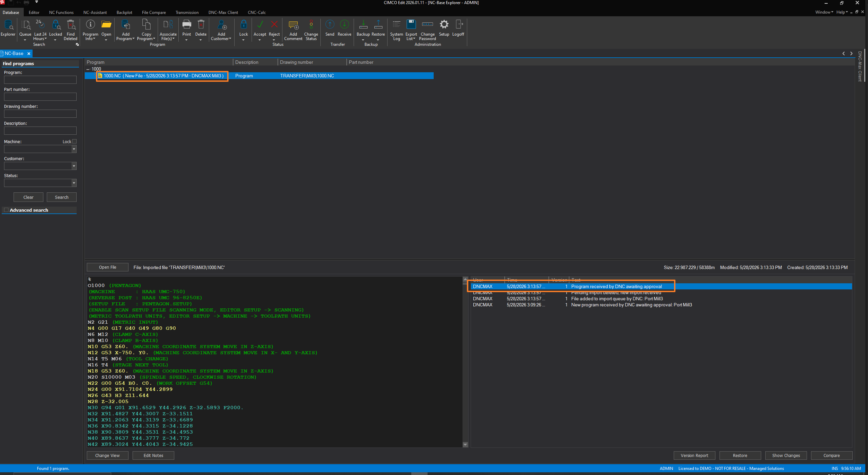Select log row 'File added to import queue'
The image size is (868, 475).
tap(661, 299)
